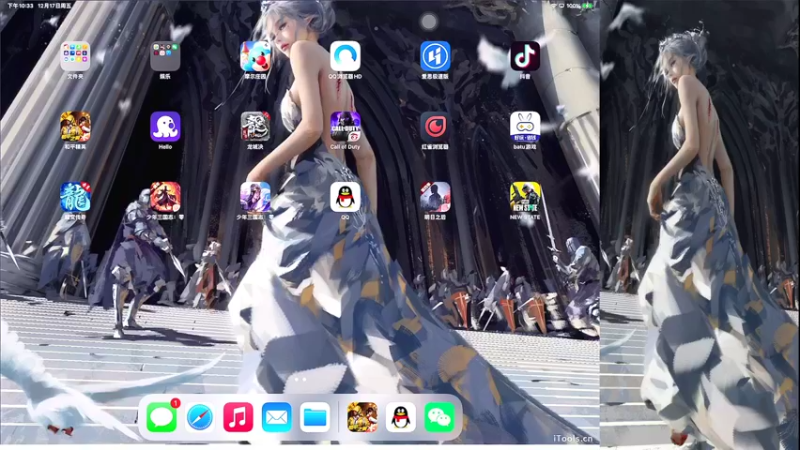Open 和平精英 from the dock's recent apps

coord(362,417)
